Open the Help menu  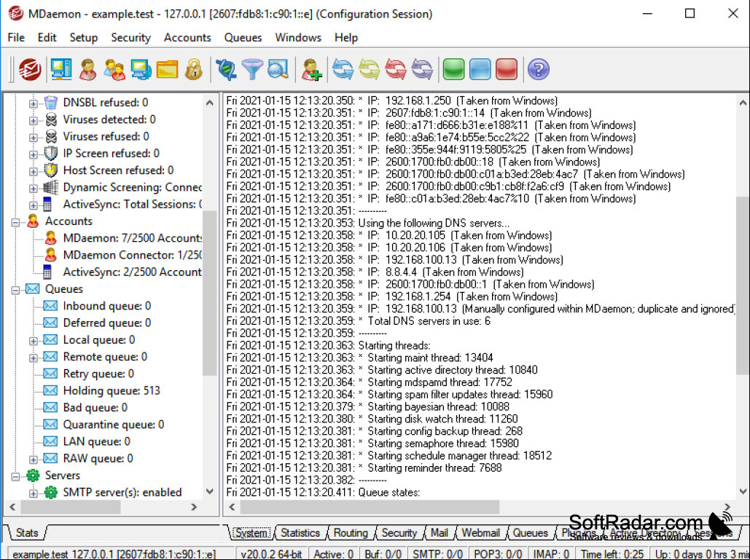coord(345,37)
